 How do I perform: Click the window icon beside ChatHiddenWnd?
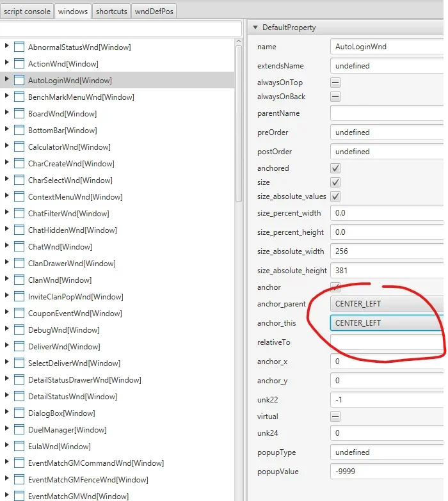[x=19, y=230]
